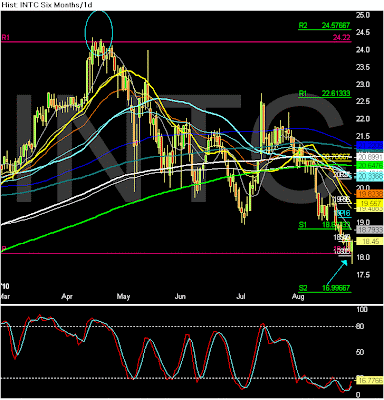The height and width of the screenshot is (400, 384).
Task: Click the 80 level on oscillator axis
Action: click(x=360, y=326)
